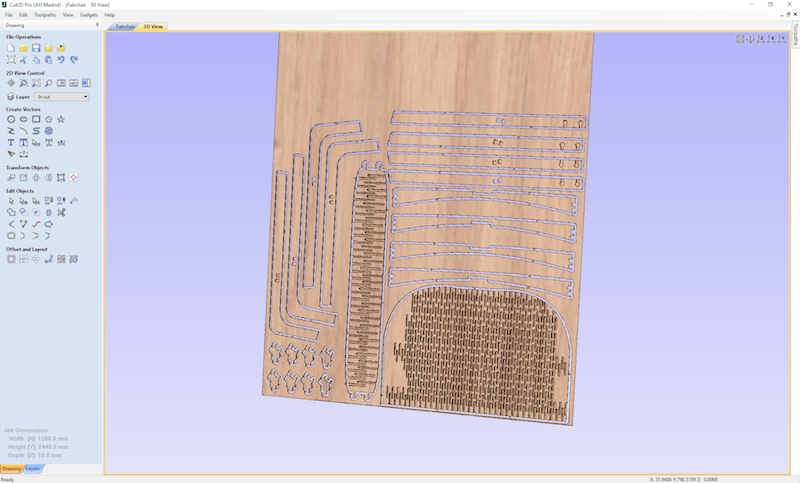The image size is (800, 483).
Task: Click the Redo arrow icon
Action: [x=74, y=60]
